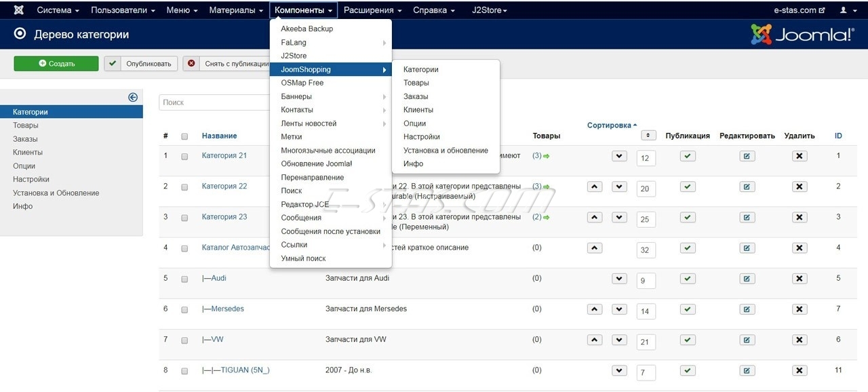Click ordering field with value 12

[x=646, y=159]
